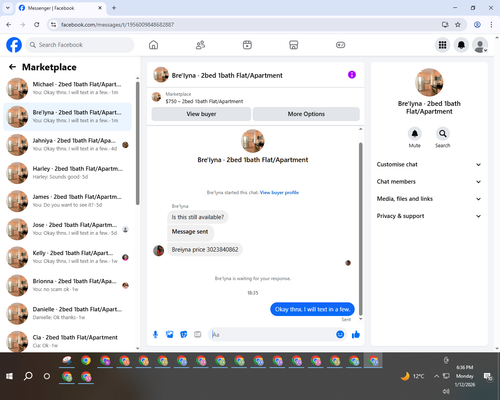Expand Media, files and links section

[x=429, y=199]
